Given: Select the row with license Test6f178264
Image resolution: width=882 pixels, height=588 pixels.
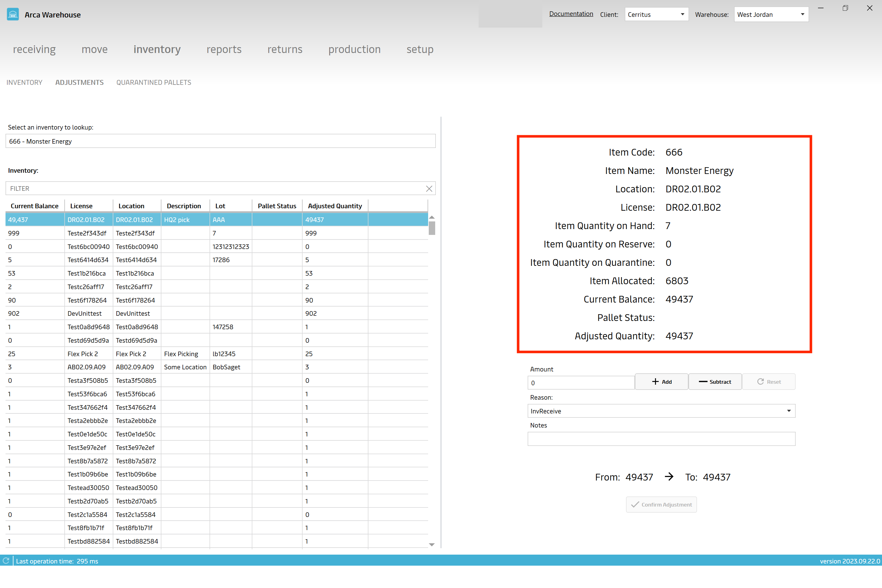Looking at the screenshot, I should point(217,300).
